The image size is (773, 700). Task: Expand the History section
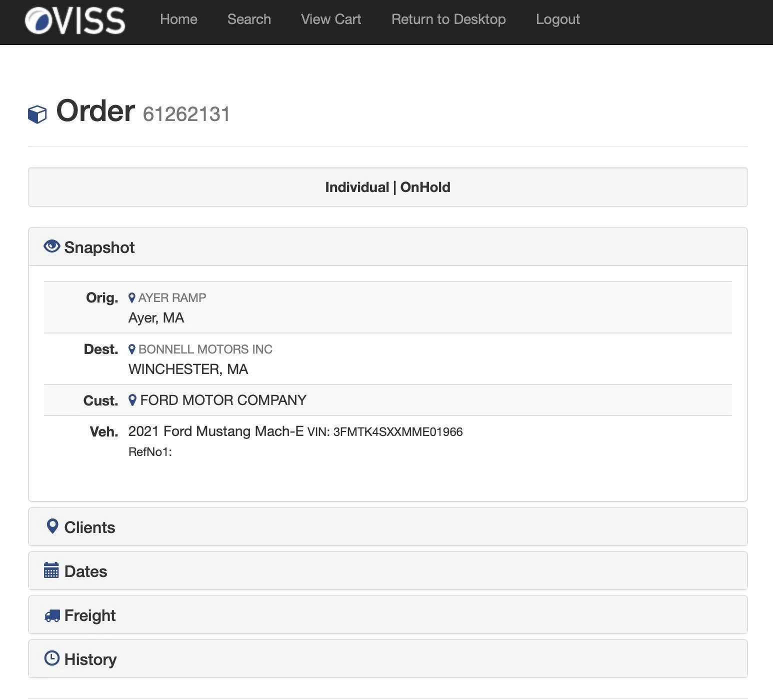(x=388, y=659)
